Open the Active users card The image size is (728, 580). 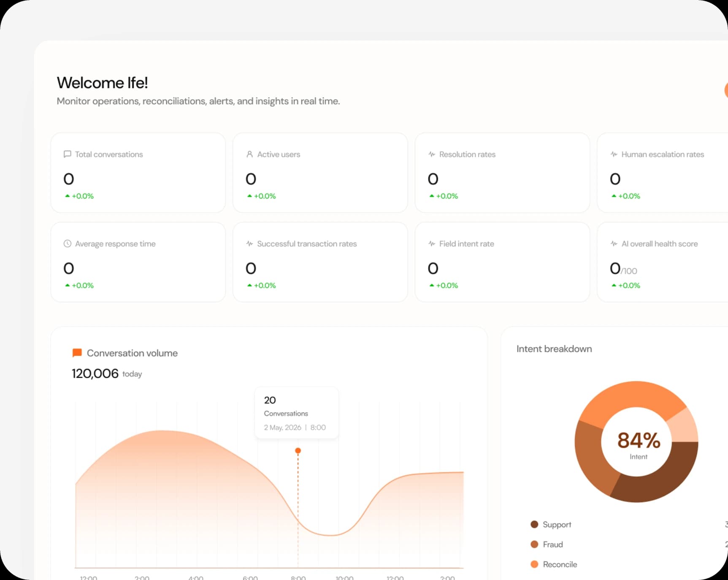320,173
